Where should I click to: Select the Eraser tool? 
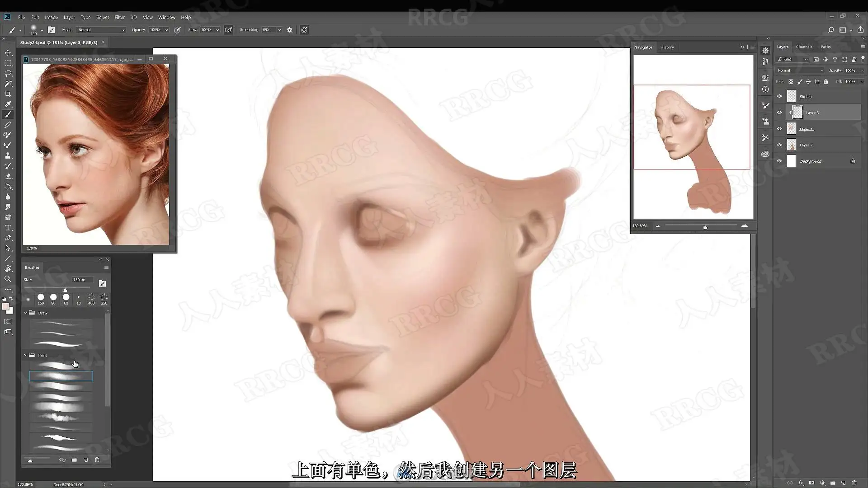point(8,176)
